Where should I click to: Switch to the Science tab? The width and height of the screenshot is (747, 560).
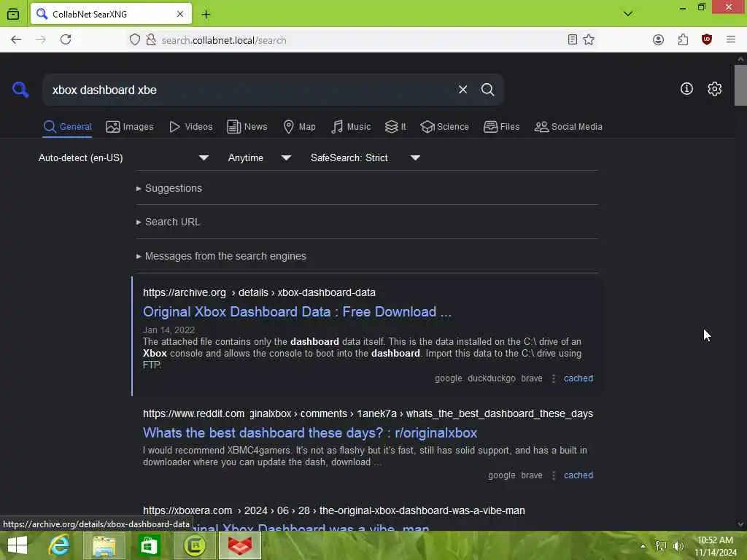pyautogui.click(x=444, y=127)
